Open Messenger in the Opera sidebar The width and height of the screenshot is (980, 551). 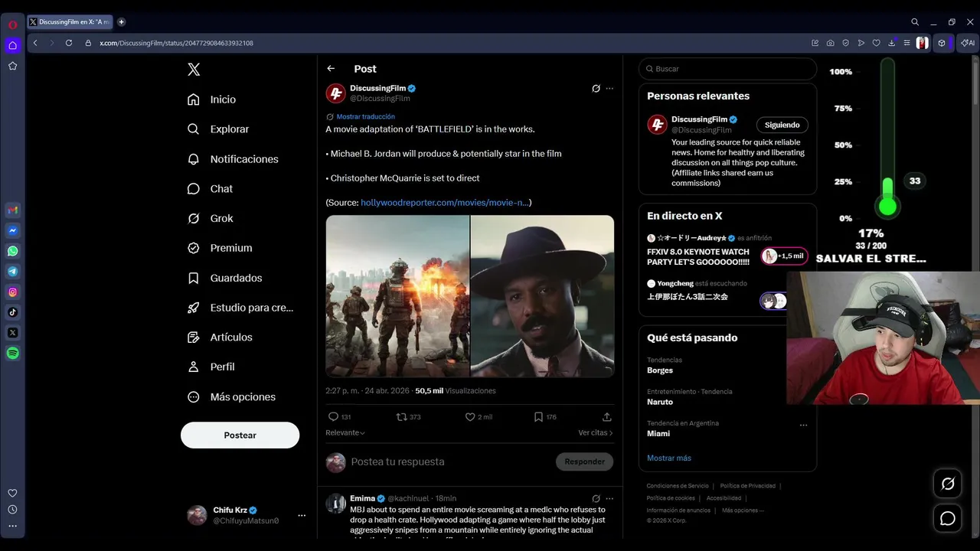(x=13, y=230)
